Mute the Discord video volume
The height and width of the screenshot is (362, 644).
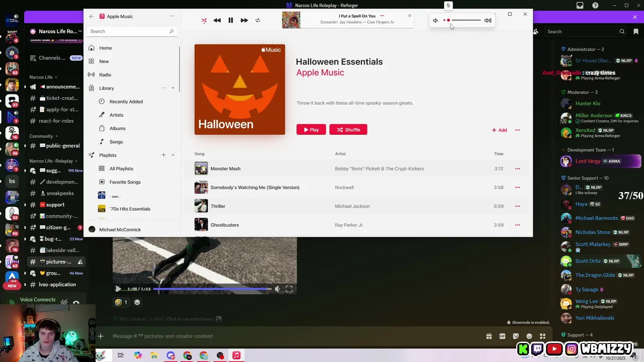(x=277, y=289)
